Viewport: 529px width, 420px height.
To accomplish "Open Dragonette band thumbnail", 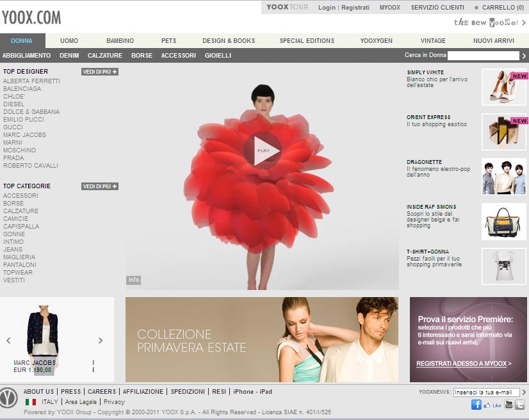I will (x=503, y=177).
